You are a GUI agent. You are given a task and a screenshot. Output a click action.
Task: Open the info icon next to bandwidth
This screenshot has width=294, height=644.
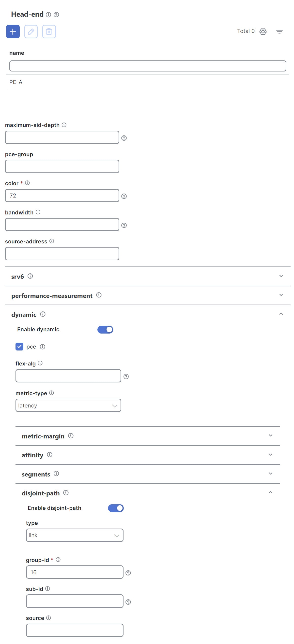point(38,212)
